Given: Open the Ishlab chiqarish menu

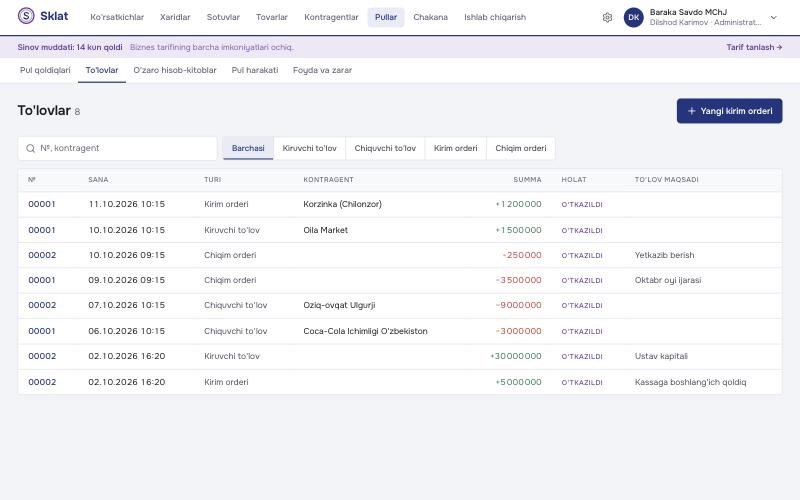Looking at the screenshot, I should [494, 17].
